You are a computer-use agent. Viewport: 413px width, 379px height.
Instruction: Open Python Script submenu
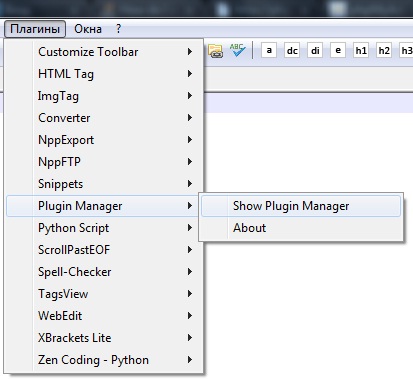104,228
